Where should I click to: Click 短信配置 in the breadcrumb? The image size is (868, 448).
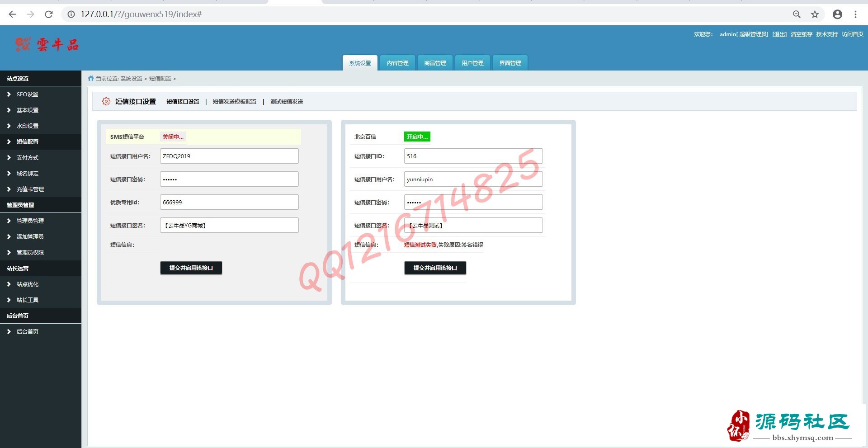click(160, 79)
